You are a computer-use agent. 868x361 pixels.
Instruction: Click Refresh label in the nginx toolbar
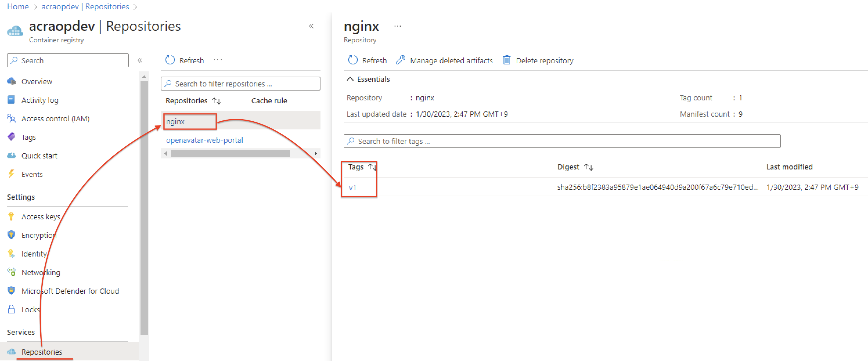click(374, 60)
